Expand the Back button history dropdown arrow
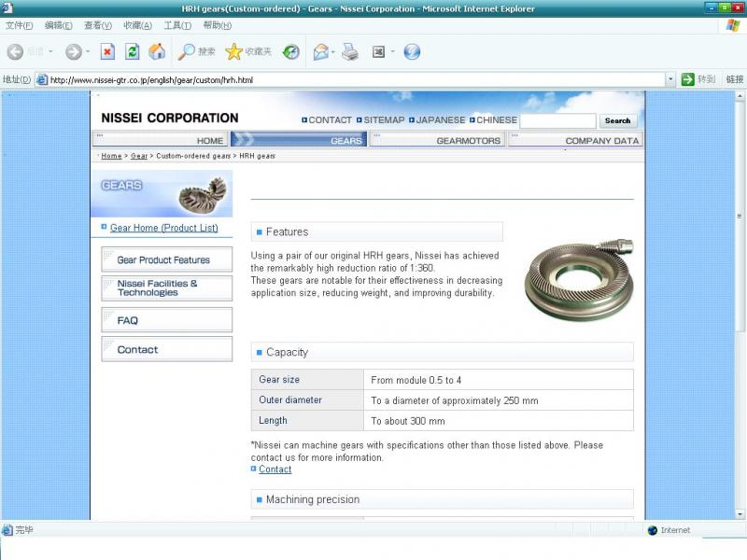This screenshot has width=747, height=560. click(x=50, y=51)
